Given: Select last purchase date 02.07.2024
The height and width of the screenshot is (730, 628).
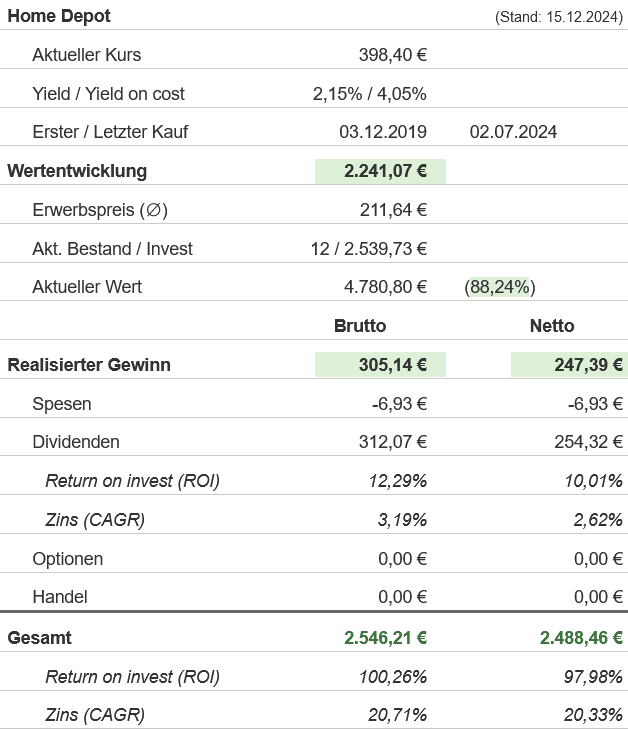Looking at the screenshot, I should tap(513, 132).
